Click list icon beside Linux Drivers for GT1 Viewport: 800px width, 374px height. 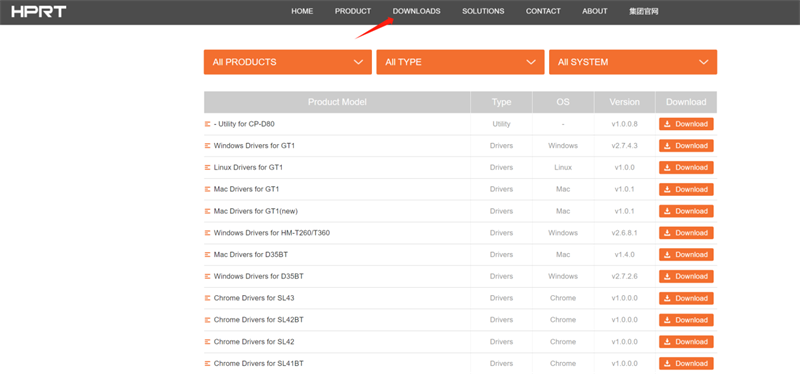[207, 167]
